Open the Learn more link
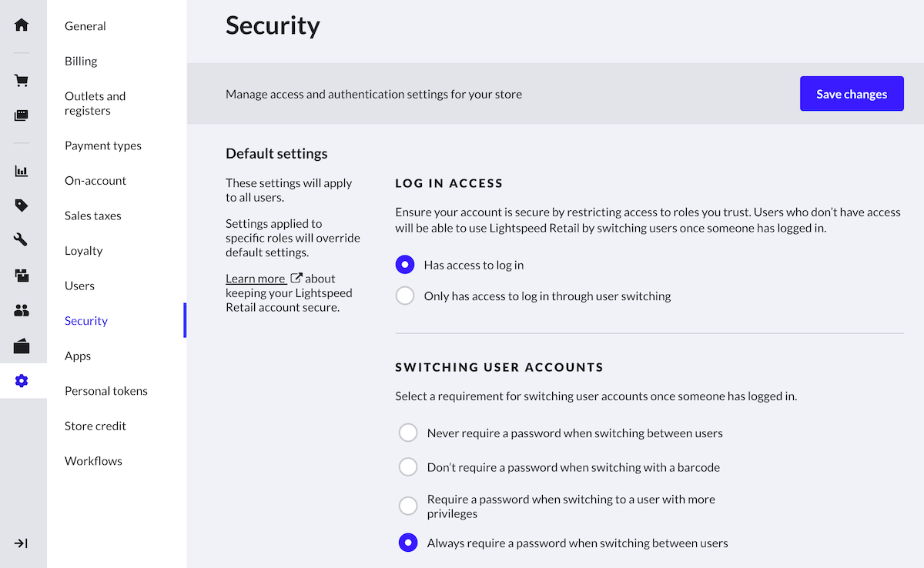Viewport: 924px width, 568px height. click(256, 279)
